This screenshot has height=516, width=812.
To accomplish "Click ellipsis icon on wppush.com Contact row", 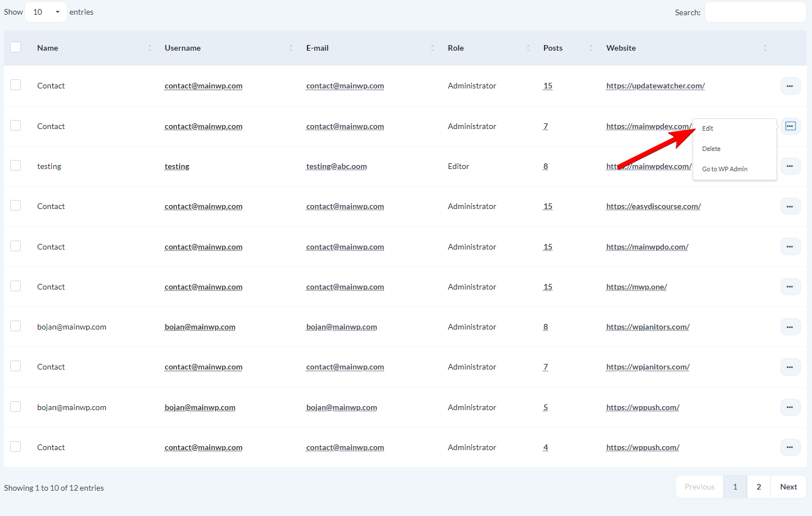I will point(790,447).
